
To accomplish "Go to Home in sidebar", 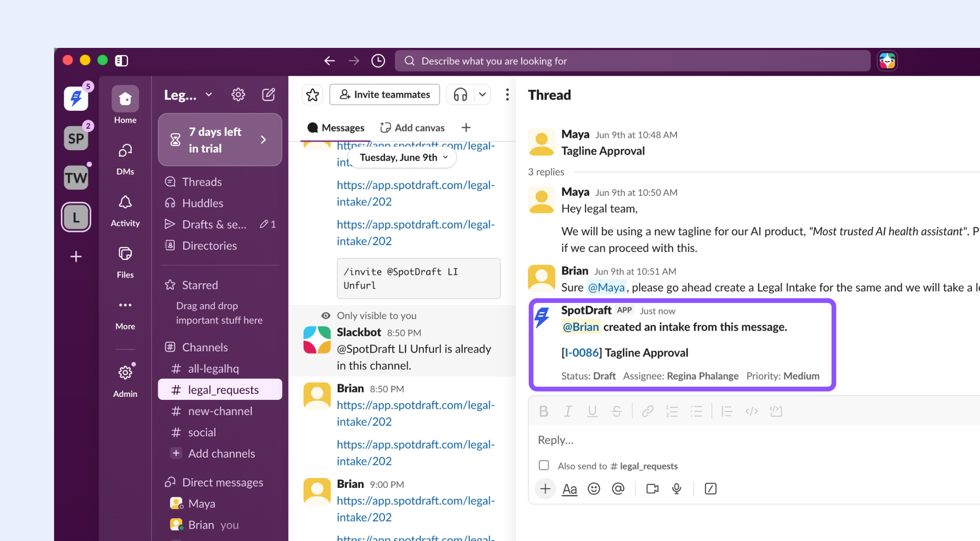I will click(125, 105).
